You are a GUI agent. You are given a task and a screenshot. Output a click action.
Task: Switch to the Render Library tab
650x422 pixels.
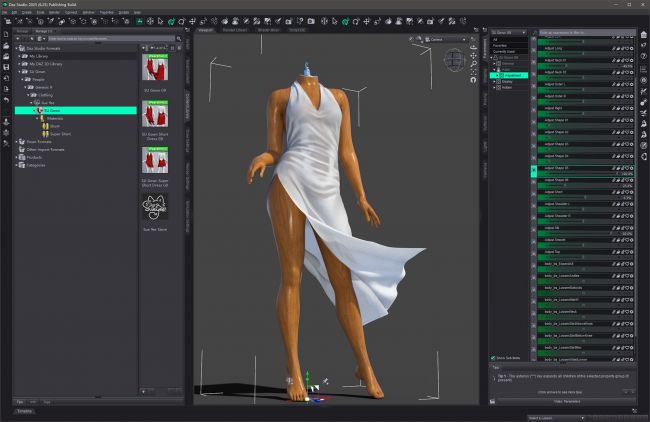(236, 30)
